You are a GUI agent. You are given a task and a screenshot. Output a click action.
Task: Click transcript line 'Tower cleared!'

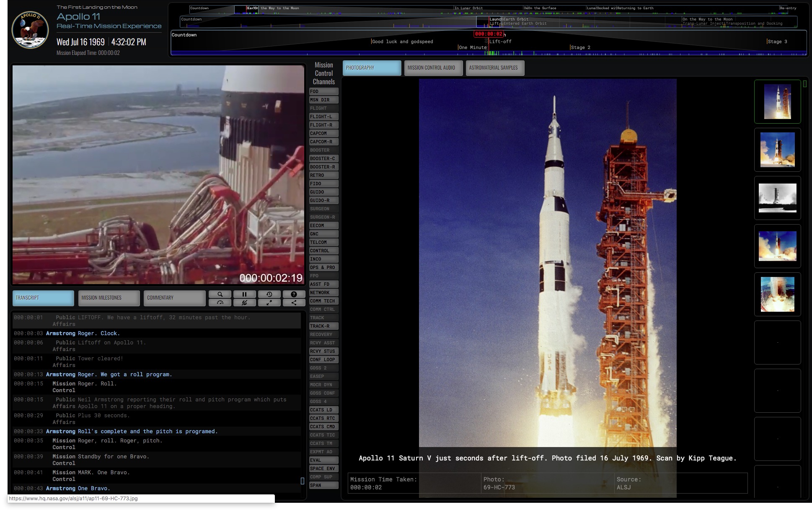point(157,362)
